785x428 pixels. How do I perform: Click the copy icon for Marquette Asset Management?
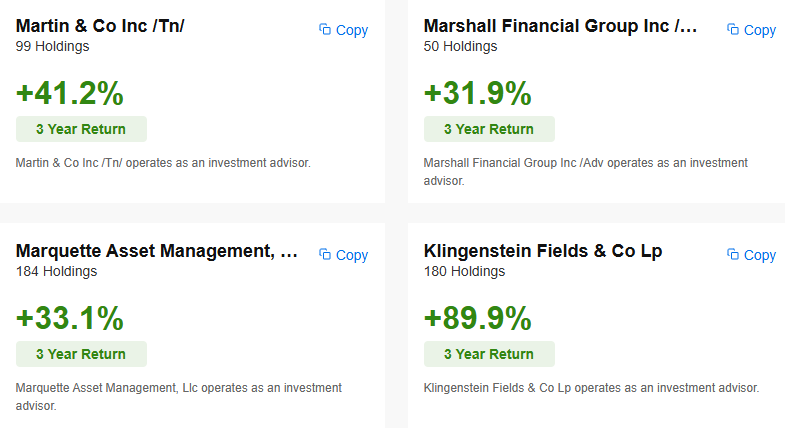tap(325, 254)
